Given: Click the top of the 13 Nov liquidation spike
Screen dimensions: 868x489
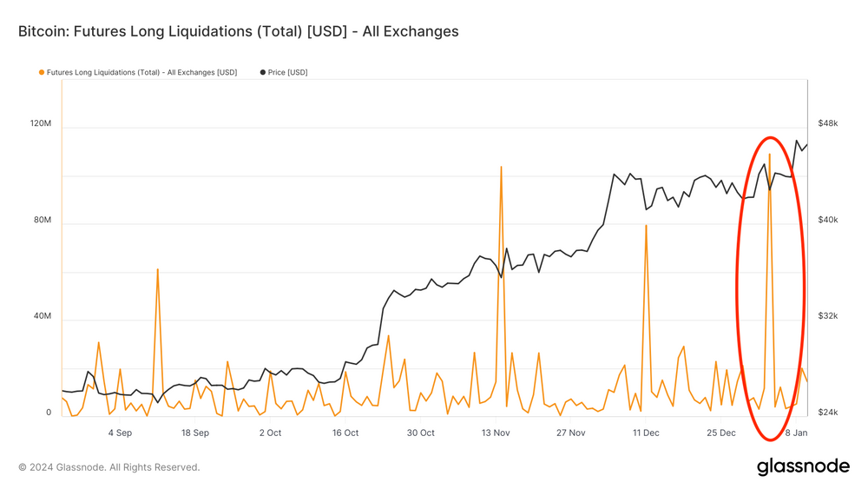Looking at the screenshot, I should point(501,167).
